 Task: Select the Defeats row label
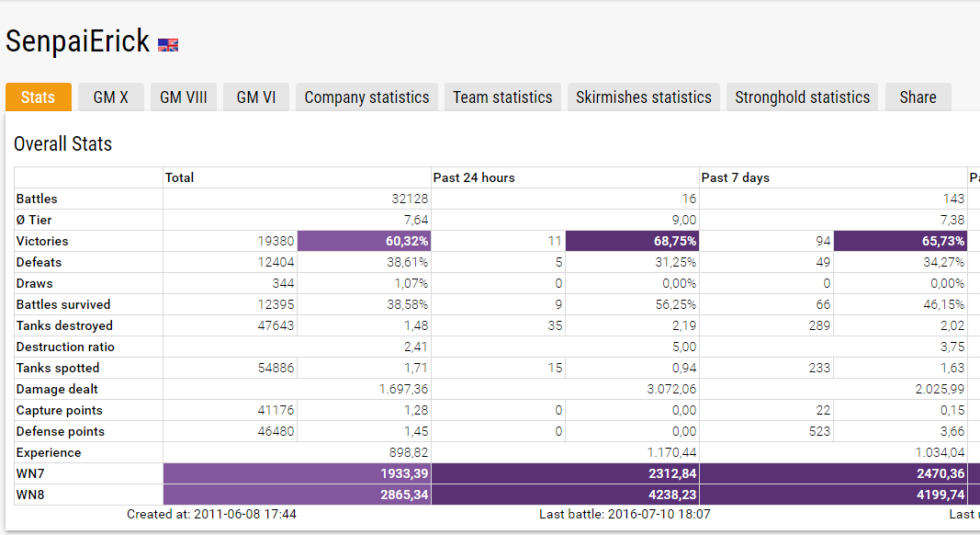(39, 262)
